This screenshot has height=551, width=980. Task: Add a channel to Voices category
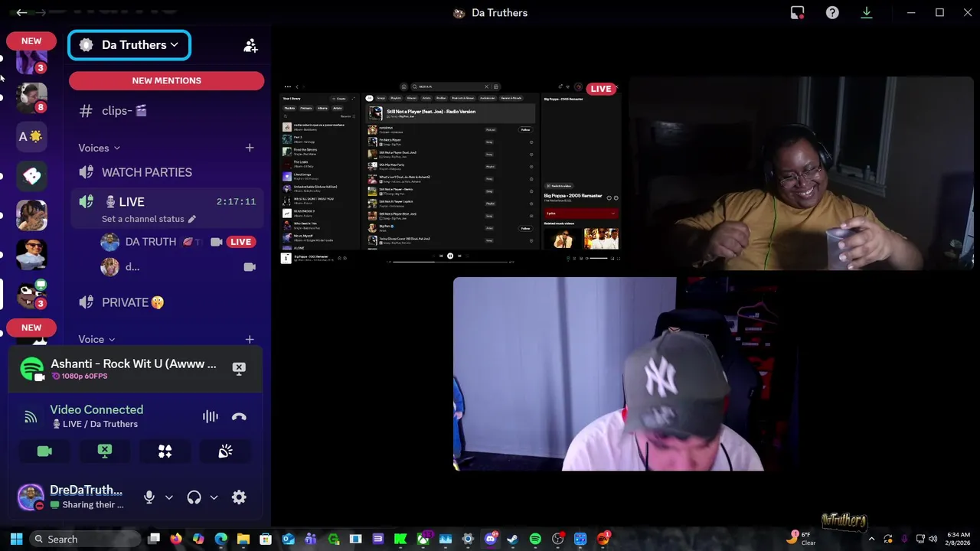250,148
